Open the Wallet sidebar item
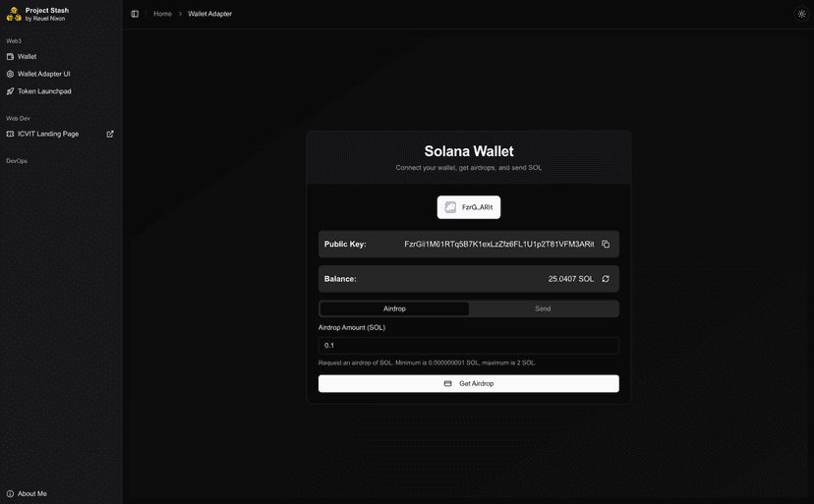 point(61,57)
